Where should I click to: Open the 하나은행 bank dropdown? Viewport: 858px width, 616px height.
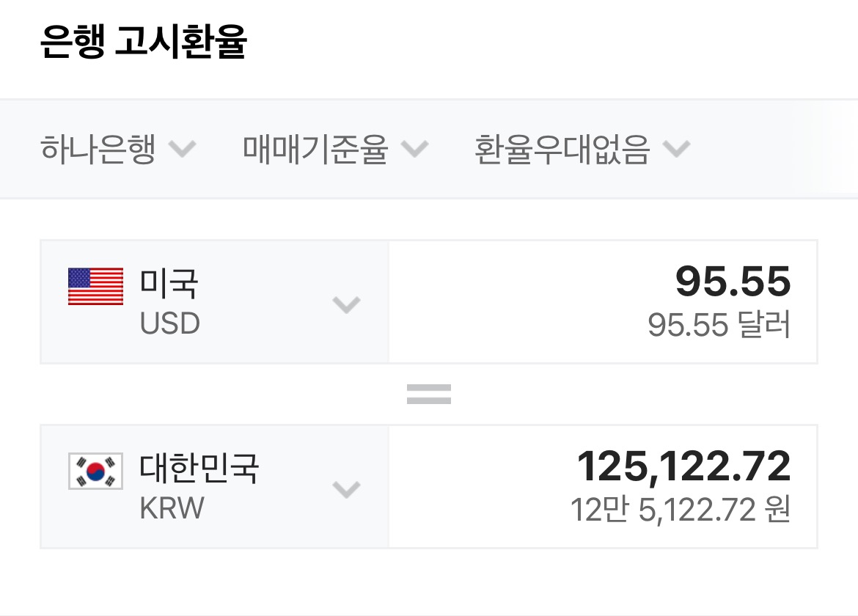click(98, 150)
